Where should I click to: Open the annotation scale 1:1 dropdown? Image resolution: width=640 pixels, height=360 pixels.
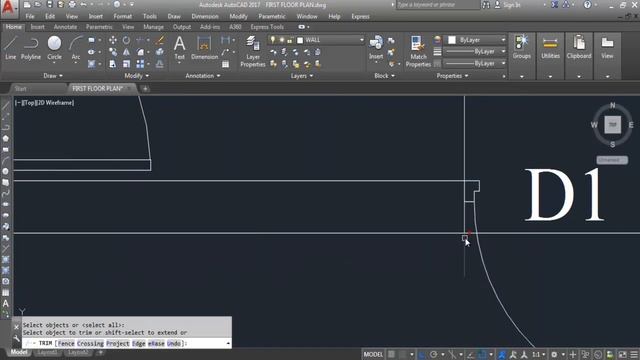pyautogui.click(x=539, y=354)
